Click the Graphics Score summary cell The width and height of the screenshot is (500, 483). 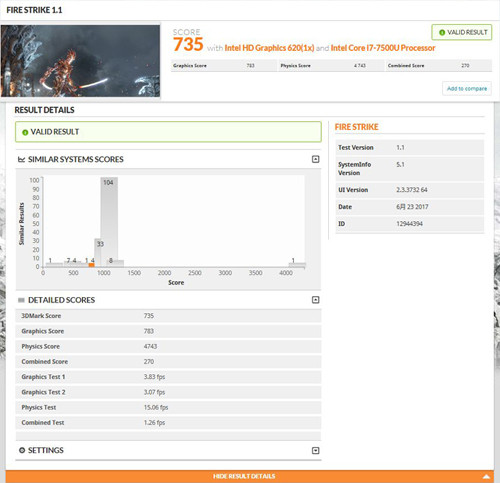tap(224, 66)
